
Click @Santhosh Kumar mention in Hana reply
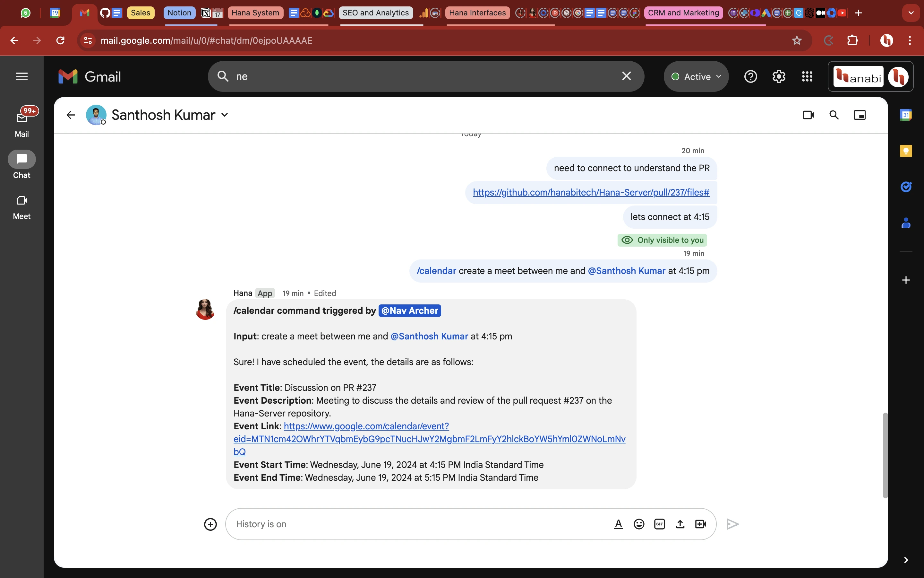click(429, 336)
